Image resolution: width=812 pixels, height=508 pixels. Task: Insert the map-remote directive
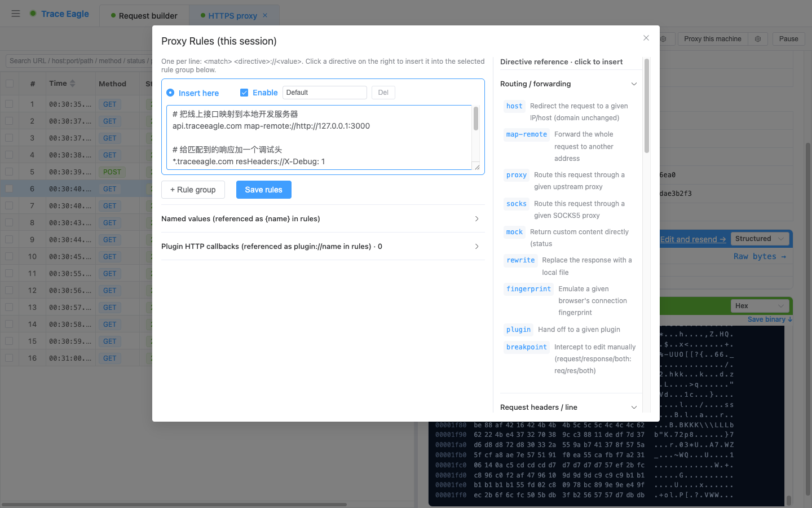(527, 134)
